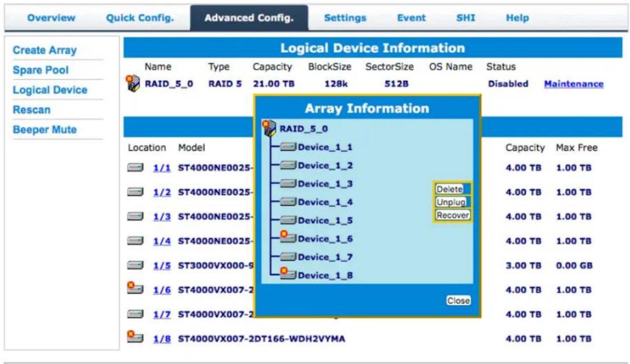
Task: Open the Overview tab
Action: click(x=51, y=18)
